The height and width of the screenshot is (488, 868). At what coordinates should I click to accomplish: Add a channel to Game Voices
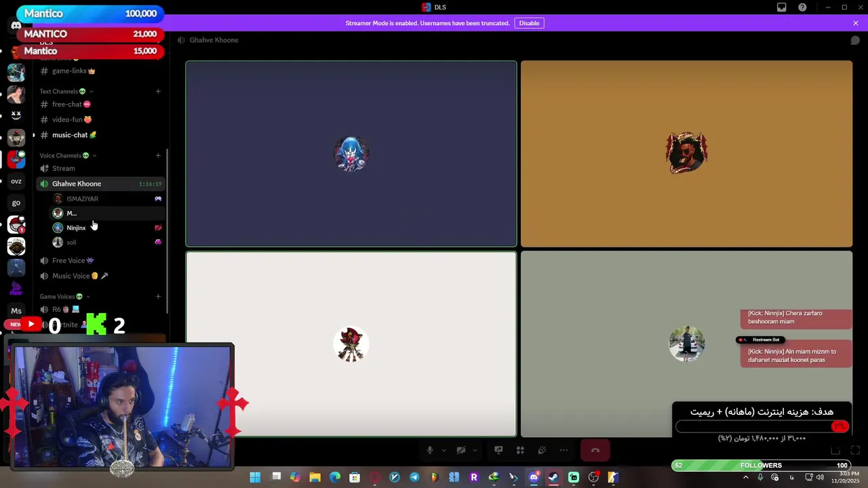tap(158, 297)
